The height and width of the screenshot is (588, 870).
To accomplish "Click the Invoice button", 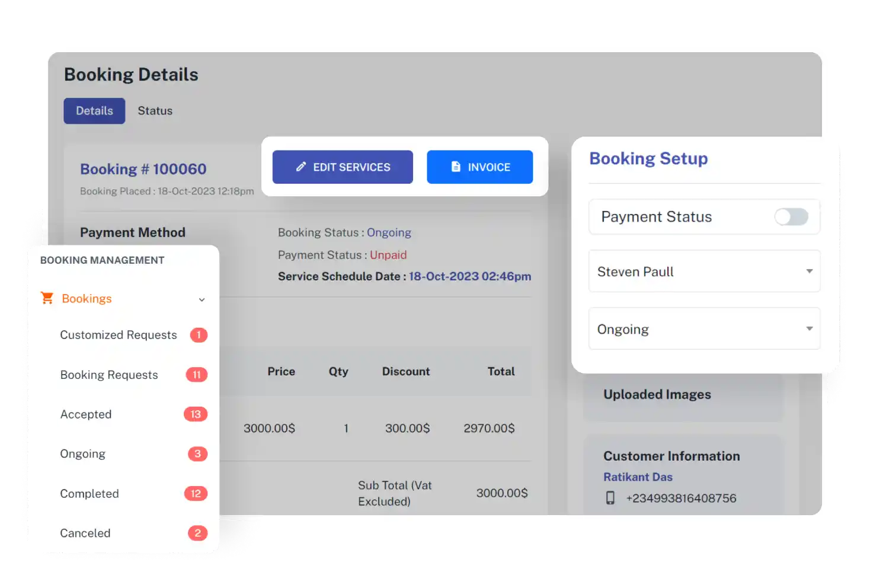I will click(x=480, y=167).
